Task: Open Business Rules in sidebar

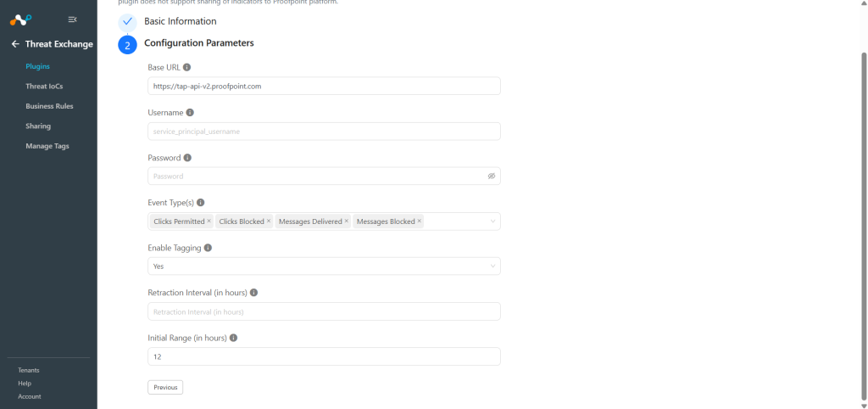Action: coord(49,106)
